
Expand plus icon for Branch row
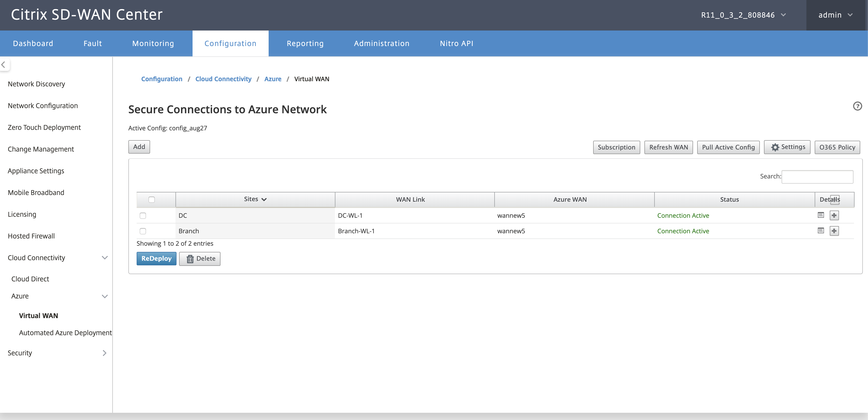pos(834,231)
